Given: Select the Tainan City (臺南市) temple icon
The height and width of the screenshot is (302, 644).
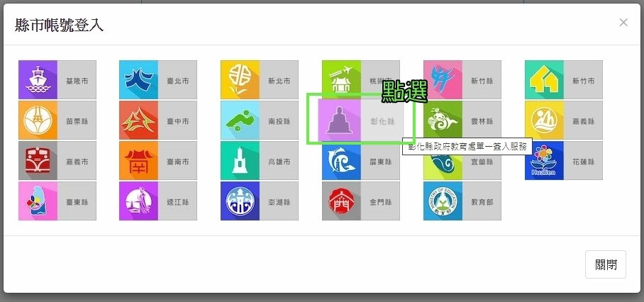Looking at the screenshot, I should tap(138, 161).
